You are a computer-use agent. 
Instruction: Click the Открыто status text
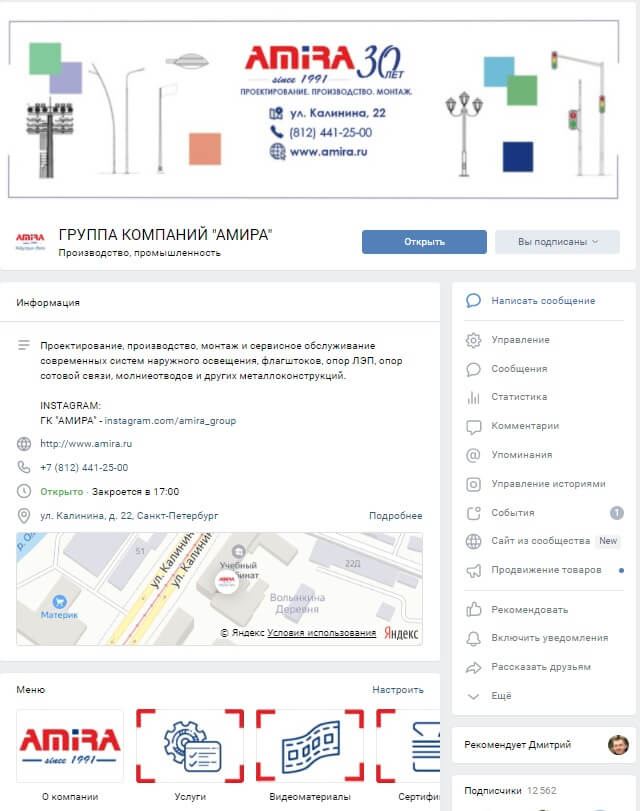62,491
